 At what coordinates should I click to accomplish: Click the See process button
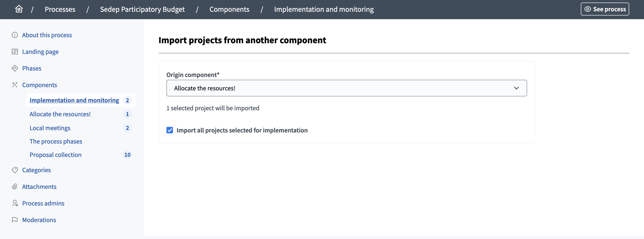click(605, 9)
